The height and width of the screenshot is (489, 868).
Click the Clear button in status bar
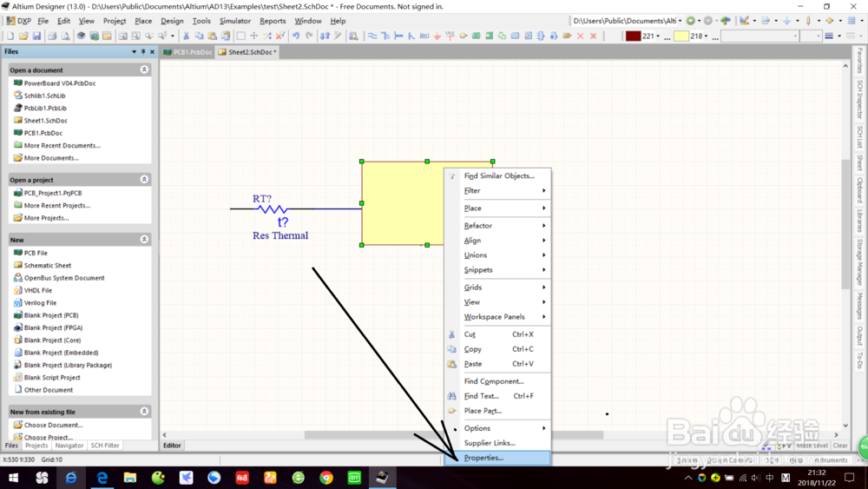click(x=839, y=446)
